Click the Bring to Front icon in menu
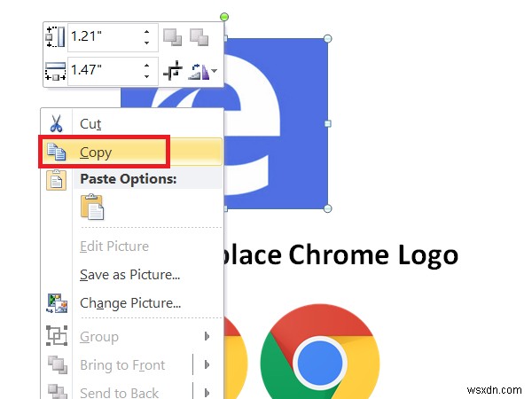 tap(57, 364)
